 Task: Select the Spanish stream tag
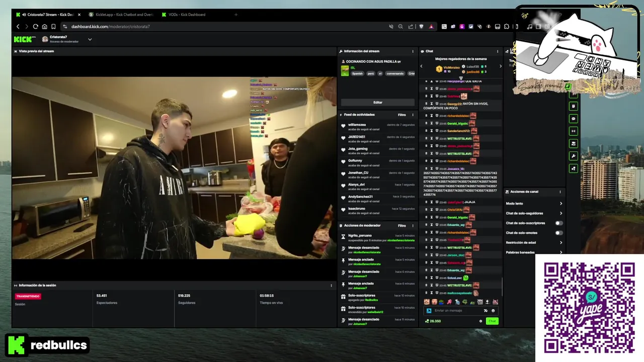point(357,73)
